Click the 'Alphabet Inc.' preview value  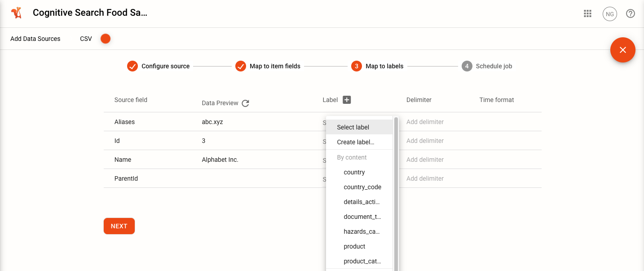pyautogui.click(x=220, y=160)
